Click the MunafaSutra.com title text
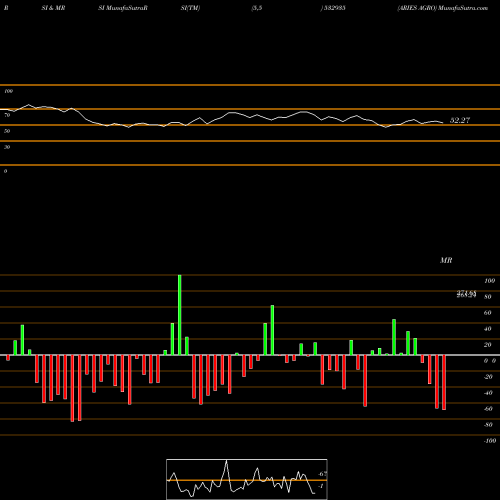This screenshot has height=500, width=500. click(x=463, y=8)
